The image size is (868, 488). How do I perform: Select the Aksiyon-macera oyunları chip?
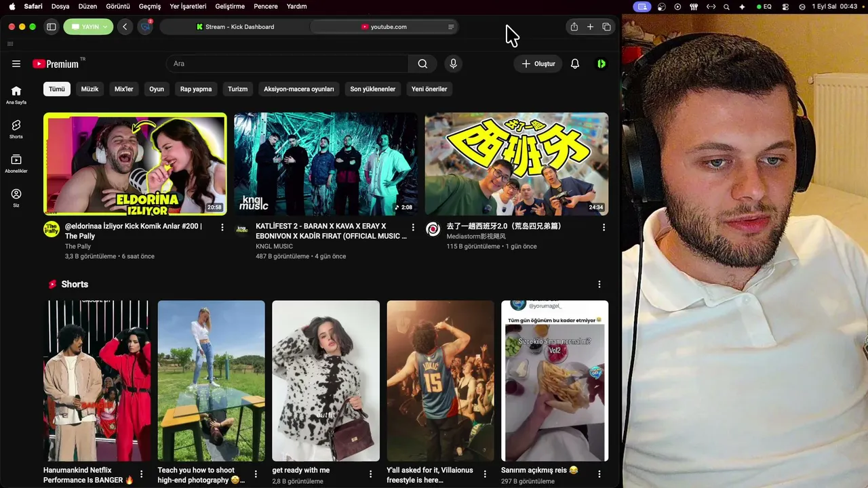[x=299, y=89]
